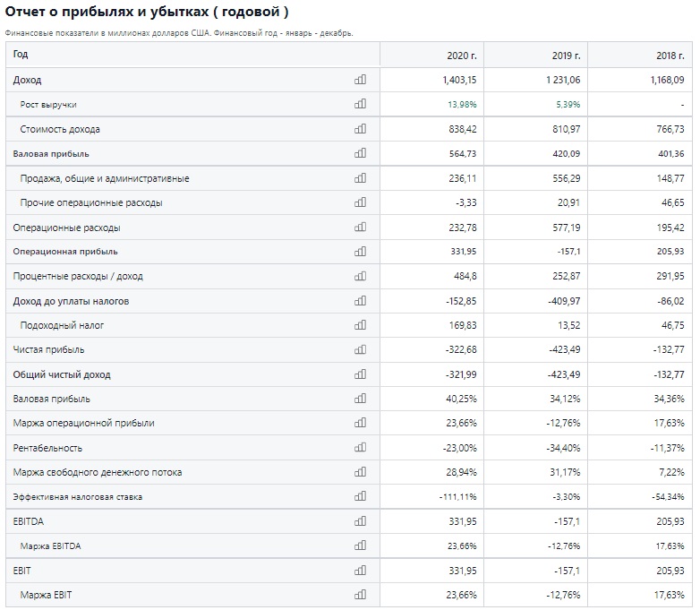This screenshot has width=700, height=610.
Task: Open chart icon for Прочие операционные расходы
Action: tap(360, 202)
